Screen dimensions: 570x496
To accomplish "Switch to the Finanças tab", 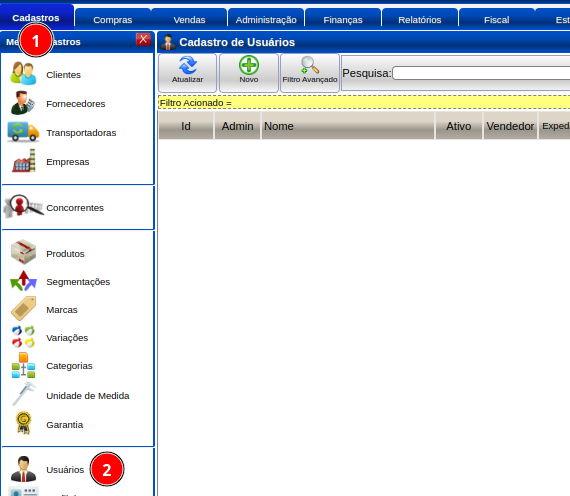I will [343, 19].
